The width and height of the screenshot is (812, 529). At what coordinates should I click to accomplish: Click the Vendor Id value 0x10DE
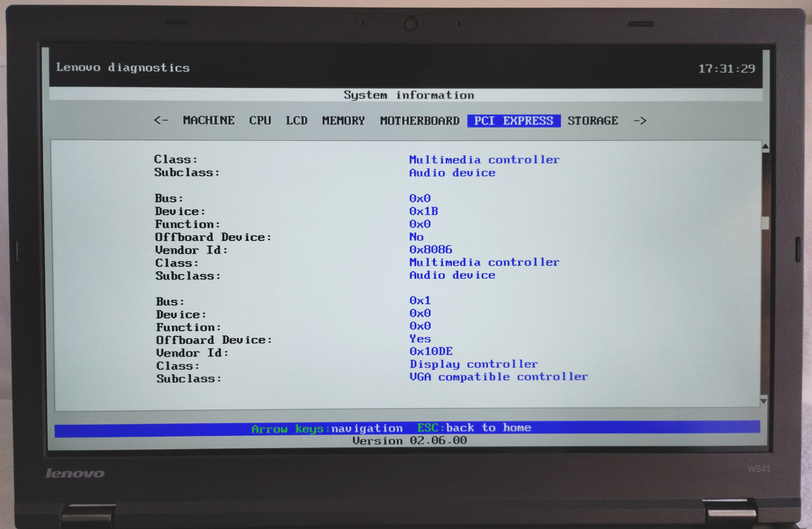tap(431, 351)
